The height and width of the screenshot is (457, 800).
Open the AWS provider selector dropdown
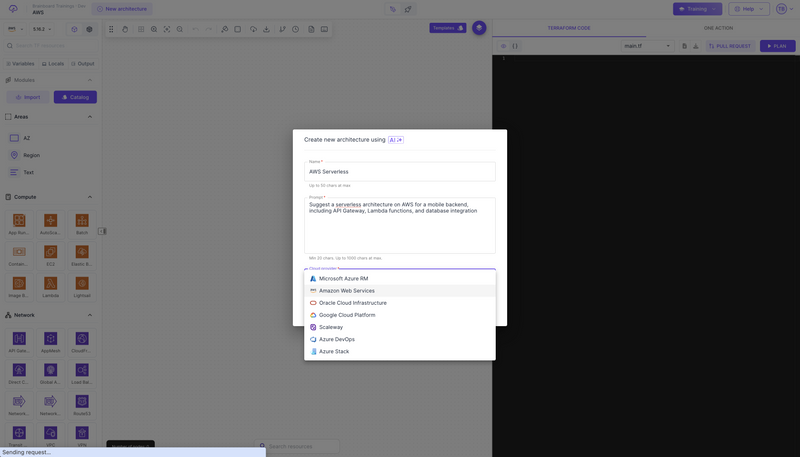click(x=14, y=29)
